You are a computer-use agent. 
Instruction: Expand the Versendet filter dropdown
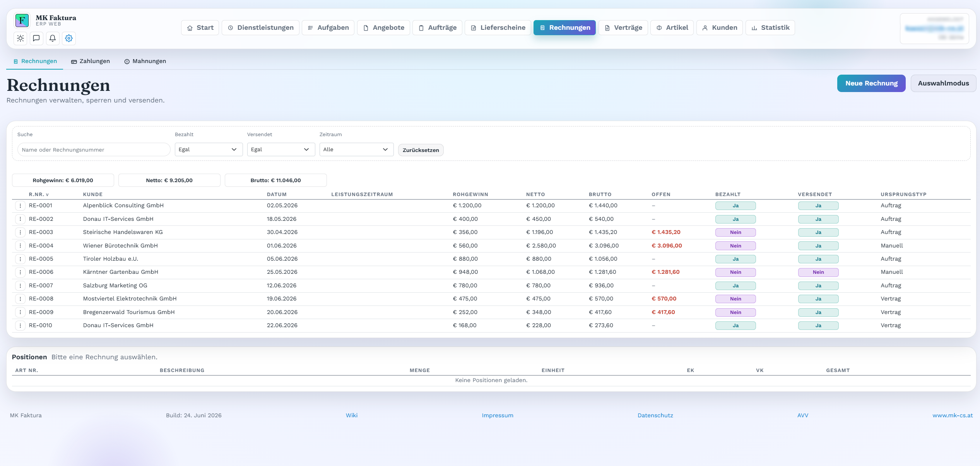pyautogui.click(x=281, y=150)
